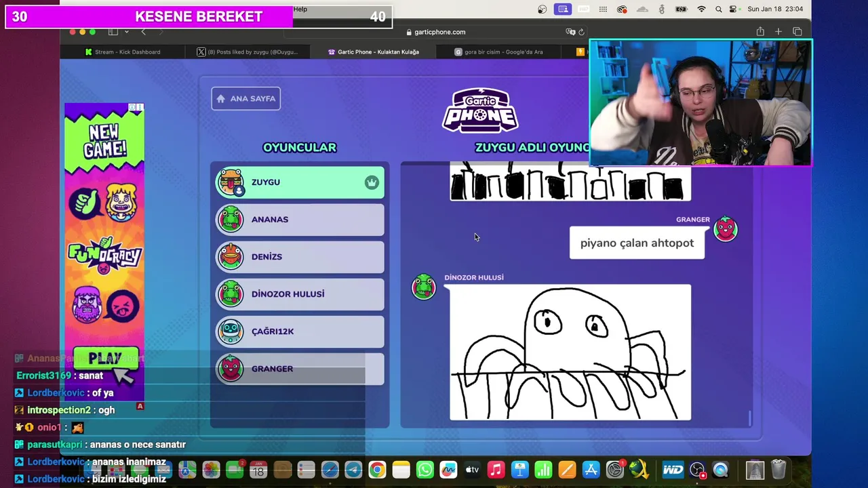Click the Gartic Phone logo
The width and height of the screenshot is (868, 488).
pos(480,110)
